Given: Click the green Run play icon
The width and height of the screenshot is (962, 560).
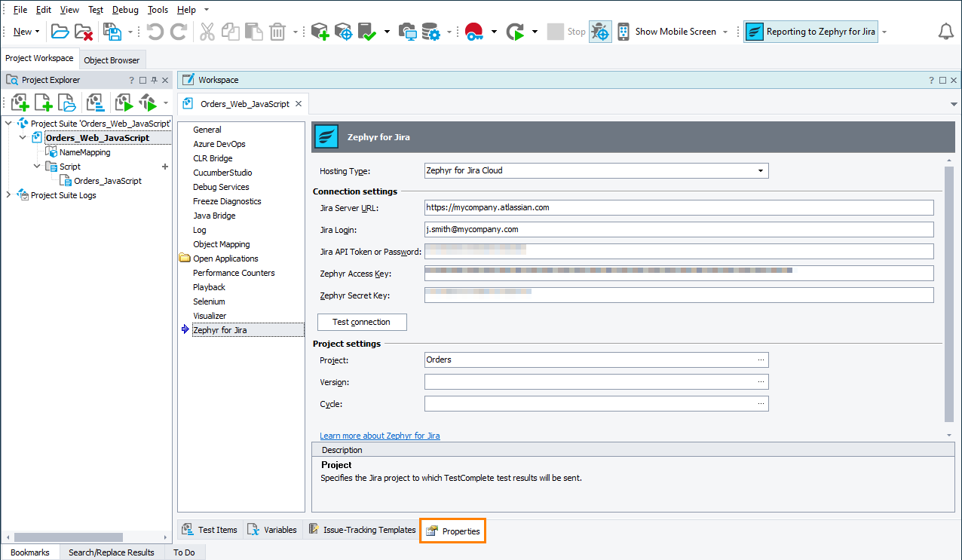Looking at the screenshot, I should pyautogui.click(x=515, y=32).
